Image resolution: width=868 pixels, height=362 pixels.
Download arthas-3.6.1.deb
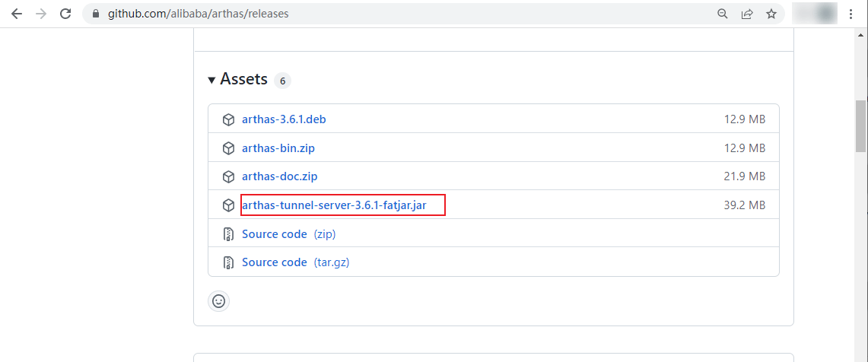click(284, 119)
